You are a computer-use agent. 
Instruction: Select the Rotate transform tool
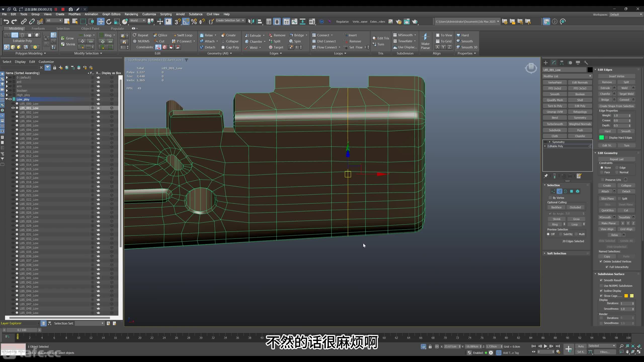click(x=109, y=22)
